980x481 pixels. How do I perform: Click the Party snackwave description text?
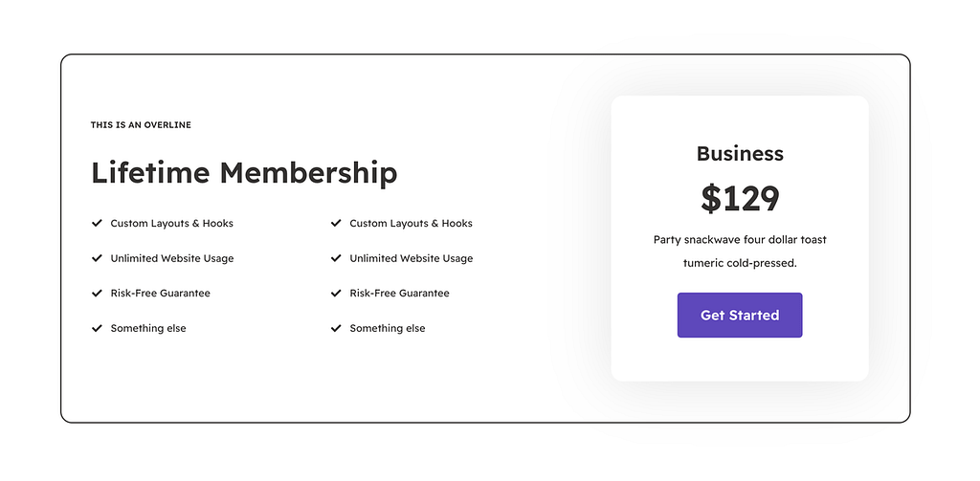(740, 251)
